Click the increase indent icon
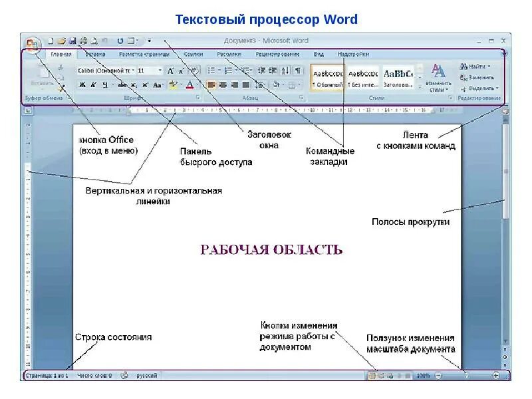Image resolution: width=532 pixels, height=399 pixels. (273, 70)
